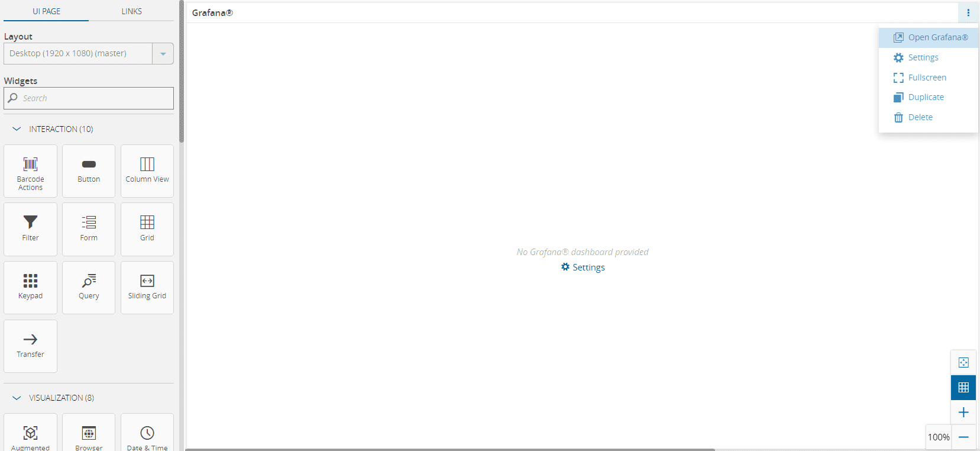Choose Open Grafana® from the menu

click(929, 37)
